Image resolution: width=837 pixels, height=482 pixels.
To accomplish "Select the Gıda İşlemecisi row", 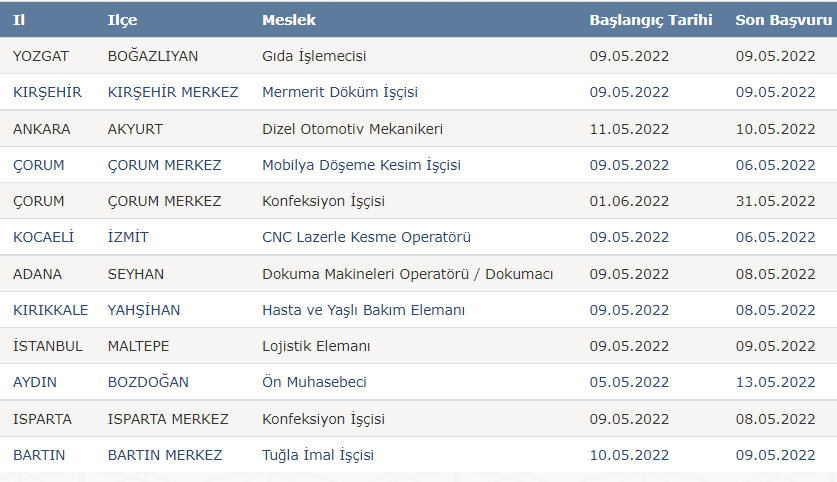I will 418,56.
